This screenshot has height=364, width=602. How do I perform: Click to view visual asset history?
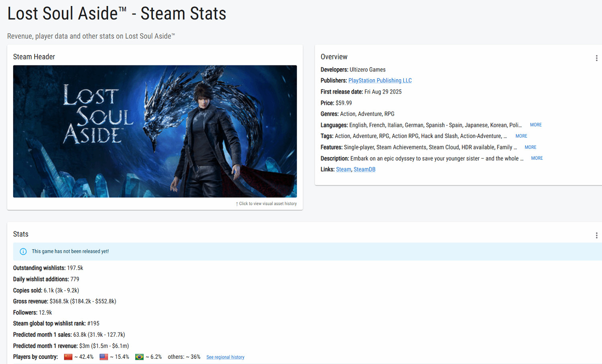(x=267, y=203)
